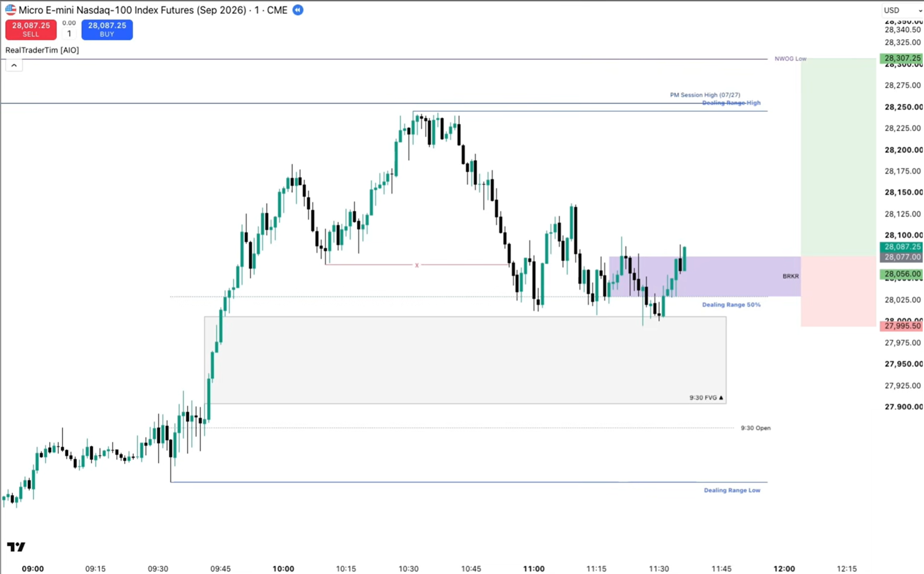
Task: Click the 10:00 time axis label
Action: pos(283,568)
